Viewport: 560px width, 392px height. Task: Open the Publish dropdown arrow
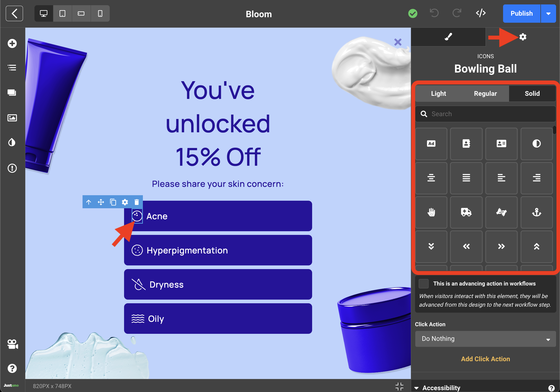(548, 14)
